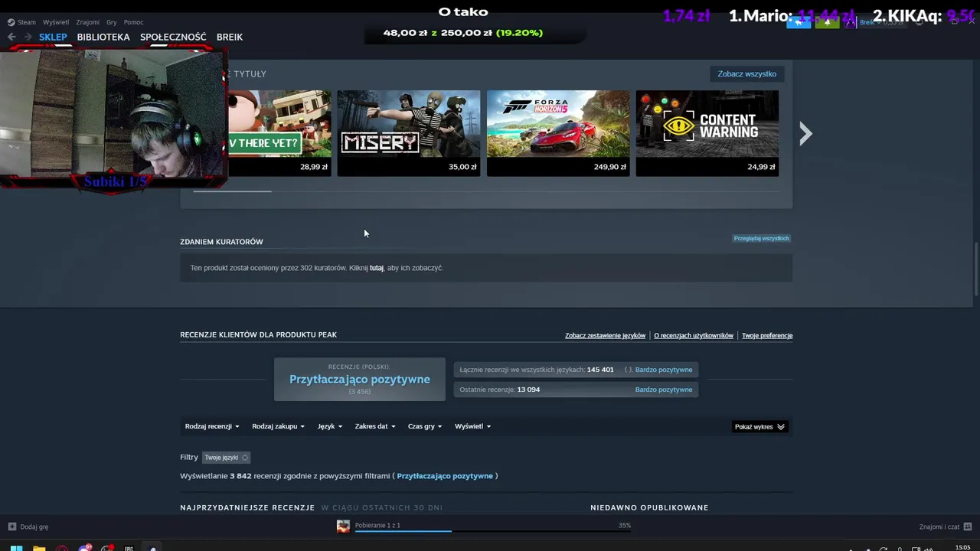Click the NIEDAWNO OPUBLIKOWANE heading

649,507
